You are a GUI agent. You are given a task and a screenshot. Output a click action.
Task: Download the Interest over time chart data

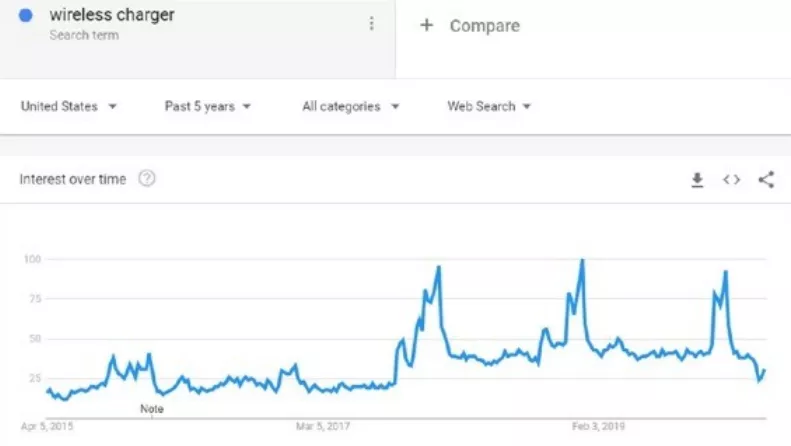click(x=697, y=180)
